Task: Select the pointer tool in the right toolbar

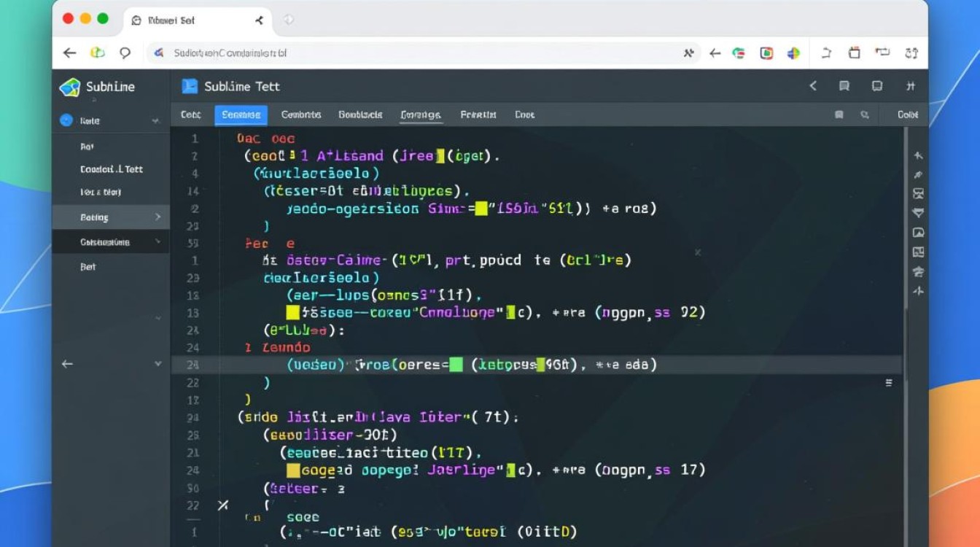Action: pos(919,155)
